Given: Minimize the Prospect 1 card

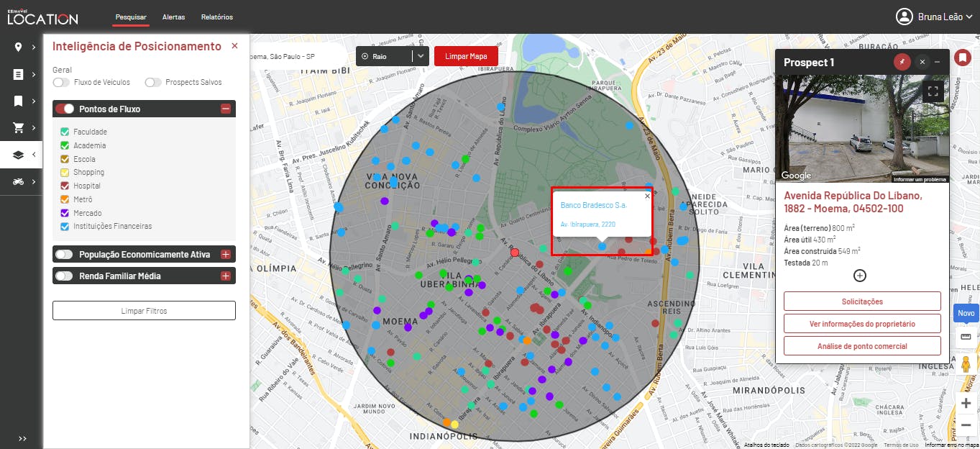Looking at the screenshot, I should tap(937, 62).
